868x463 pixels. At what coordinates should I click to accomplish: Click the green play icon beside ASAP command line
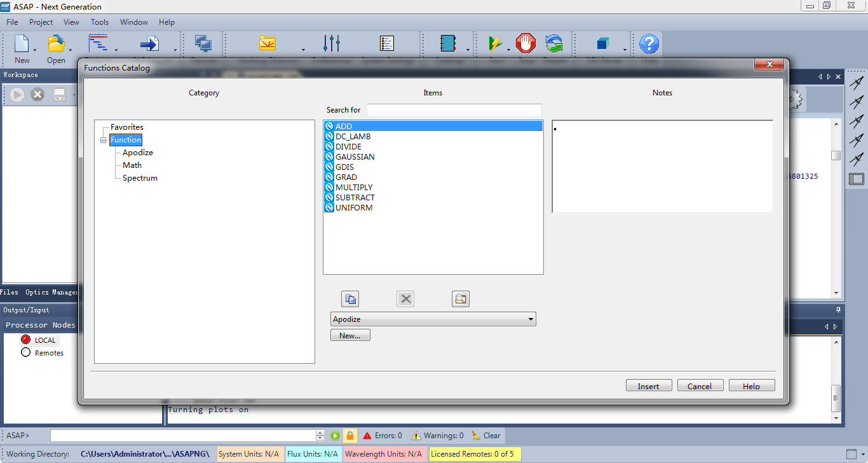[x=335, y=436]
